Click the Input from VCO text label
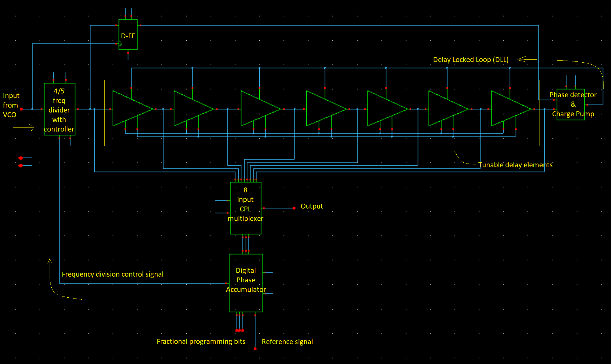This screenshot has height=364, width=611. tap(11, 105)
